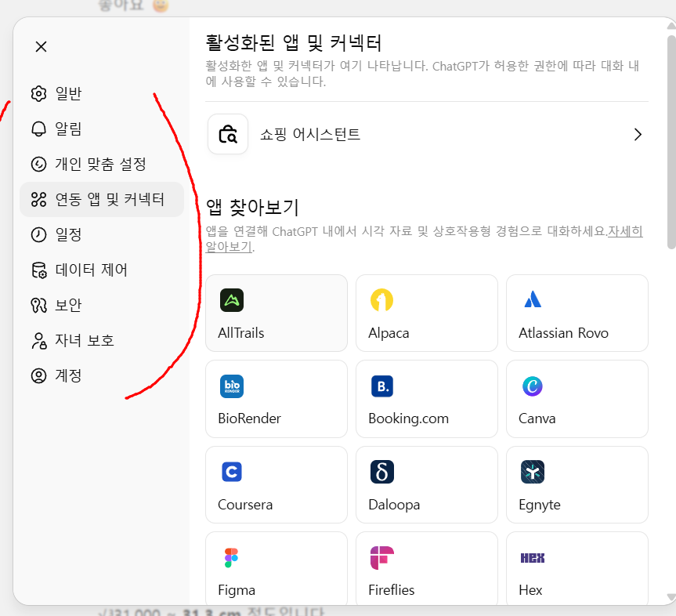The width and height of the screenshot is (676, 616).
Task: Open the Atlassian Rovo card name
Action: [x=563, y=333]
